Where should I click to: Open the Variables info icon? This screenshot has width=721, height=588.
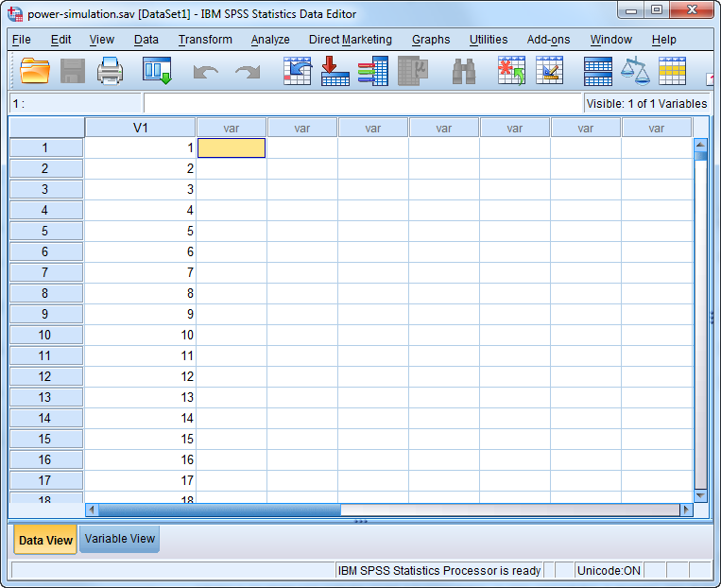(x=373, y=71)
